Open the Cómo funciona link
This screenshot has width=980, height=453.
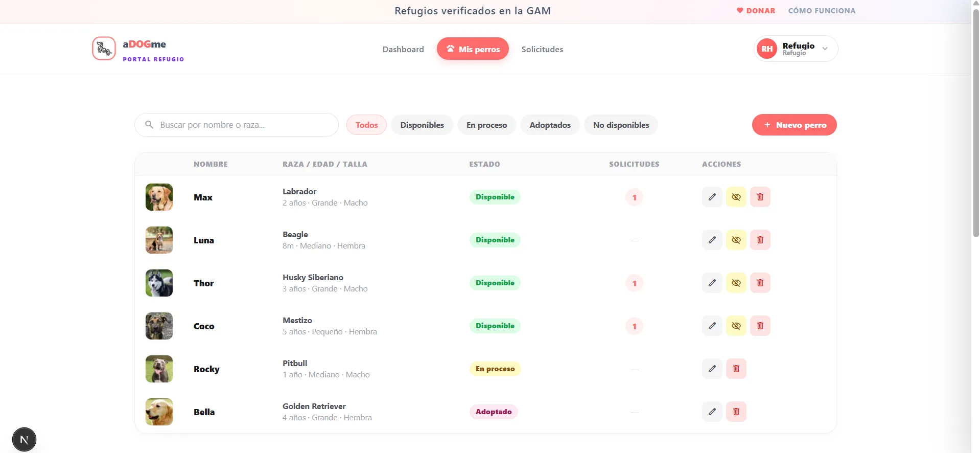pos(822,11)
